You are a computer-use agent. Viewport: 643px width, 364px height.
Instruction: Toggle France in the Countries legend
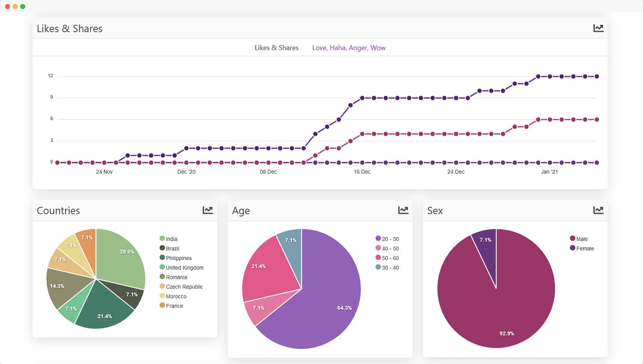click(171, 306)
